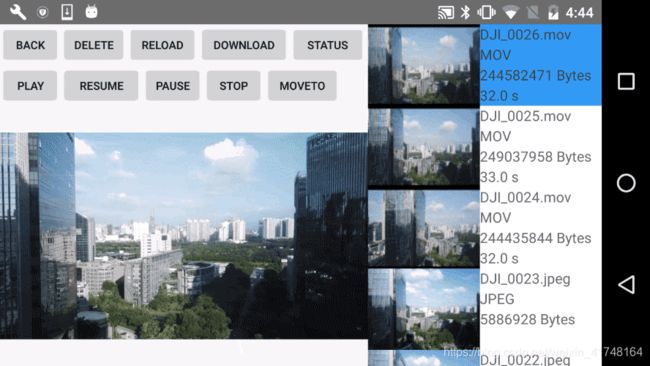Image resolution: width=650 pixels, height=366 pixels.
Task: Tap the BACK button
Action: 30,45
